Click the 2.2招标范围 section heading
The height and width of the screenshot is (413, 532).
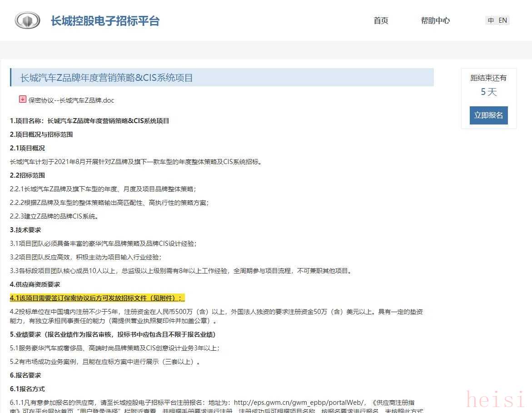point(27,175)
